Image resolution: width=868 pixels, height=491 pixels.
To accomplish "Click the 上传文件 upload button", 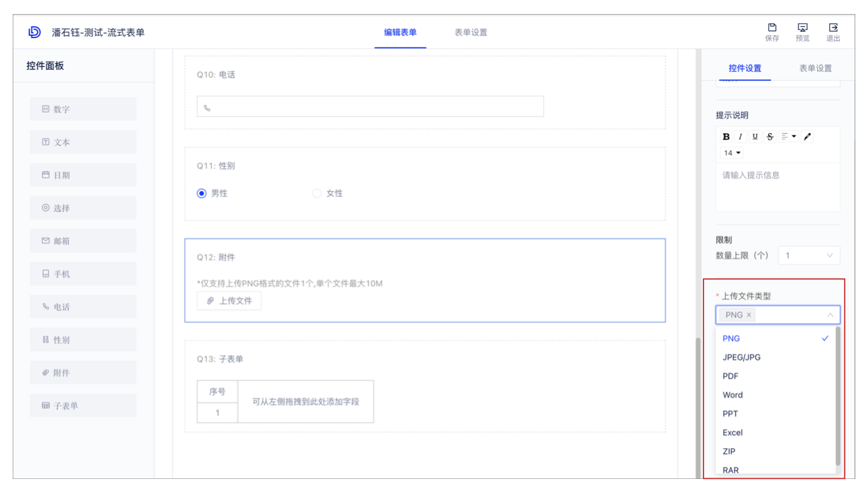I will [229, 300].
